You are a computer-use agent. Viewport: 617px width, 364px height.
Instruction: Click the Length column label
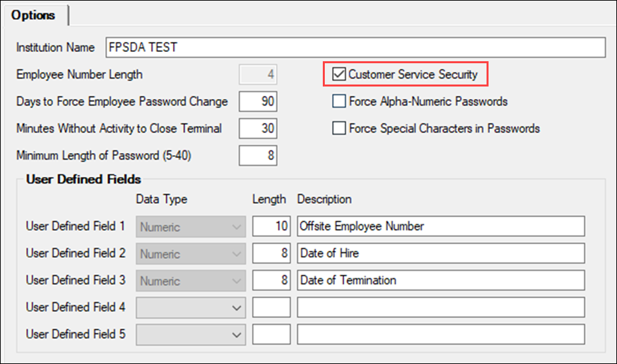click(269, 200)
